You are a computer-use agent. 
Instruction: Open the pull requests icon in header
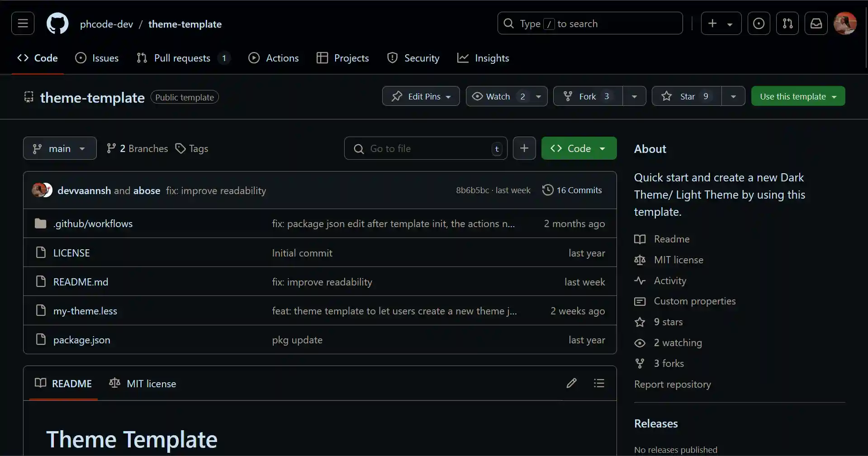point(787,24)
